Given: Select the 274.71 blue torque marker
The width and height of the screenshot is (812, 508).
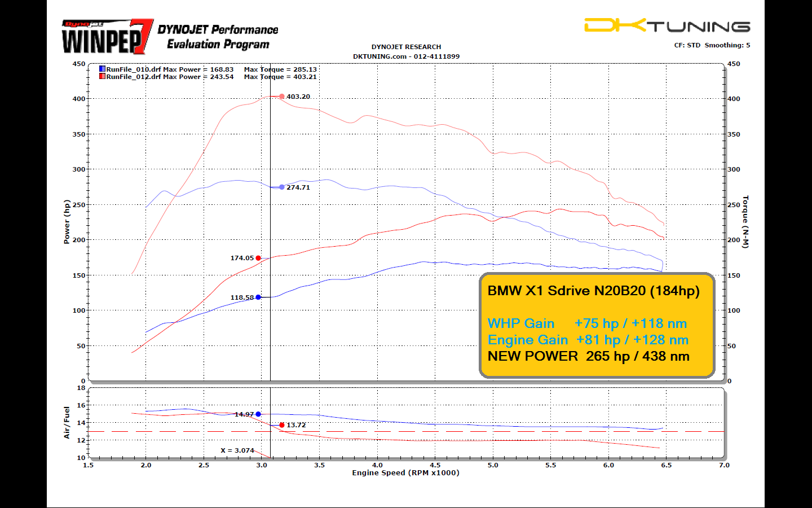Looking at the screenshot, I should click(x=282, y=187).
